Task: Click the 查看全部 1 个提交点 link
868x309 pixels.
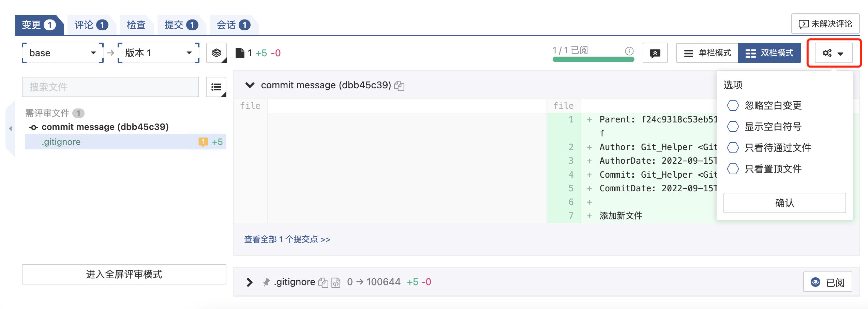Action: [287, 239]
